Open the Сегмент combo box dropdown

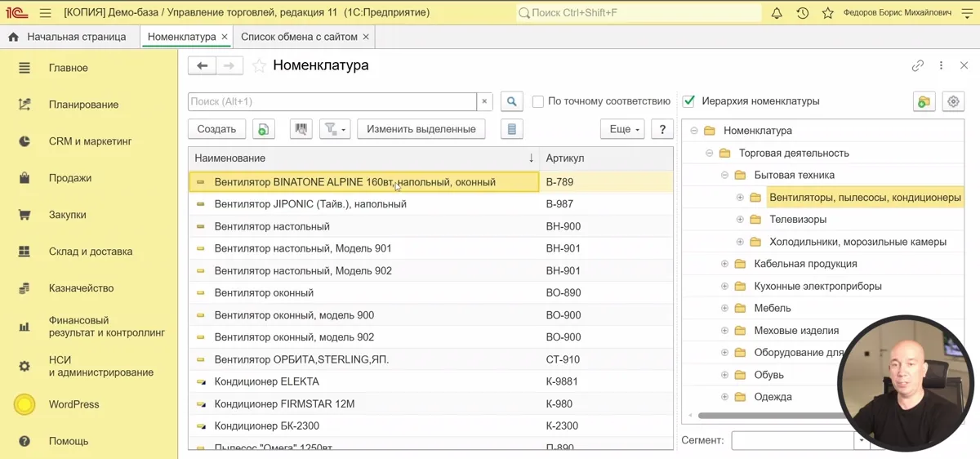click(862, 440)
